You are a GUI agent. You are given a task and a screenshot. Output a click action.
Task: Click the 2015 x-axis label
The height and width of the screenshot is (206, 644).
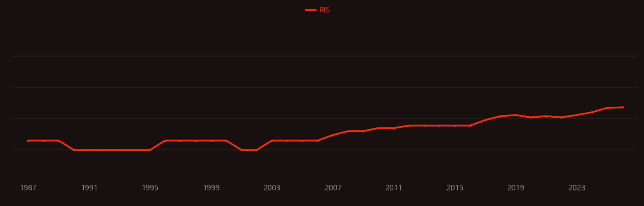pos(455,188)
